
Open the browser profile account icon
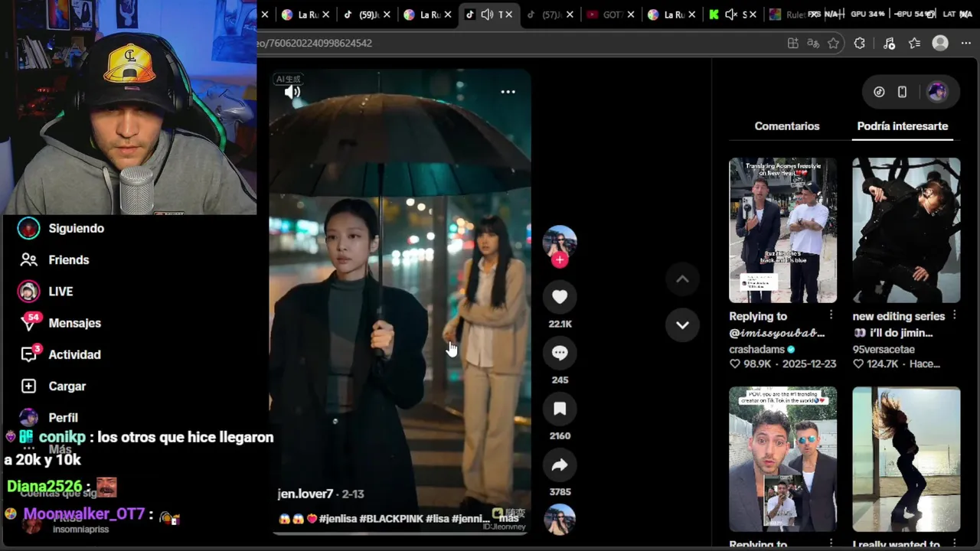pos(940,44)
